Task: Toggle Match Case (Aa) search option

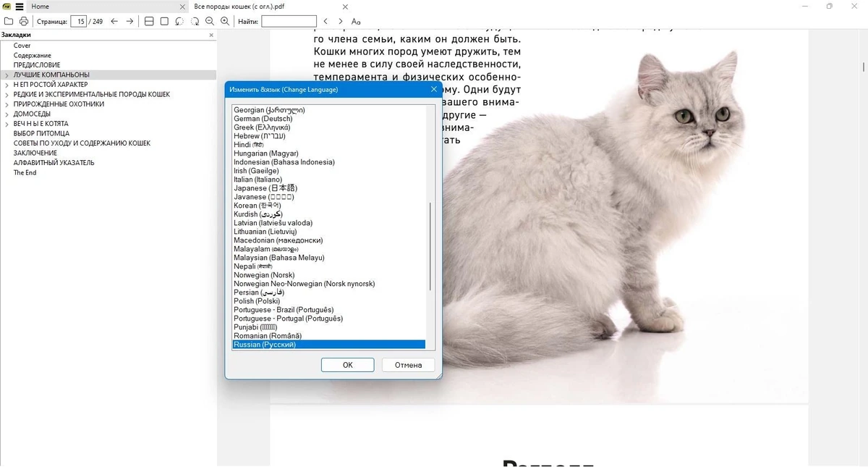Action: point(356,21)
